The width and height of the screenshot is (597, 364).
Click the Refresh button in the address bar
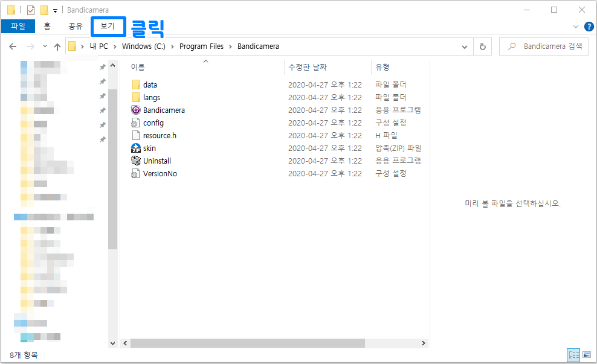tap(482, 46)
